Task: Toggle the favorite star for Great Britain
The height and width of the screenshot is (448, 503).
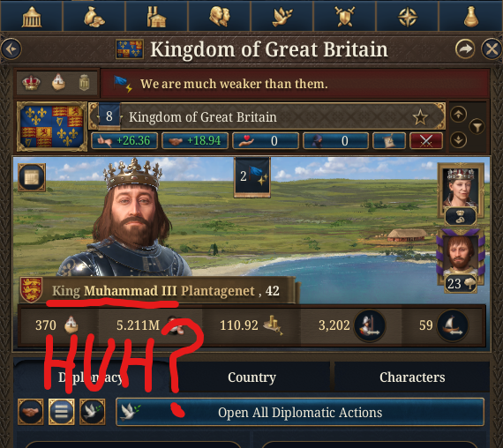Action: 420,117
